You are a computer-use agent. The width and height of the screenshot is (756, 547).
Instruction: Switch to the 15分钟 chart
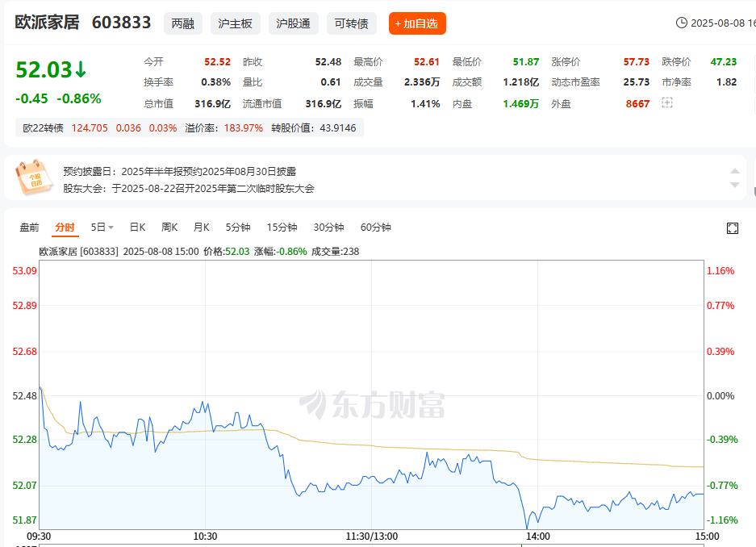click(x=282, y=228)
